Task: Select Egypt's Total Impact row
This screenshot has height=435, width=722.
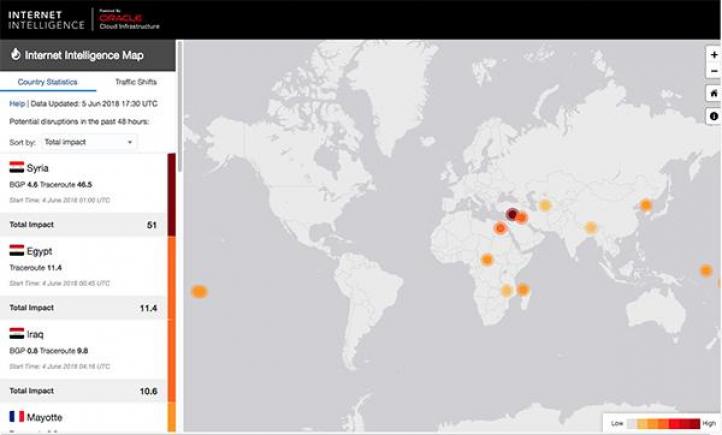Action: (83, 308)
